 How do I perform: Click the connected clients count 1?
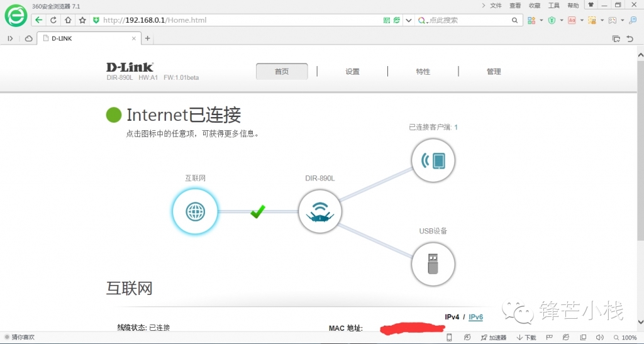tap(456, 127)
